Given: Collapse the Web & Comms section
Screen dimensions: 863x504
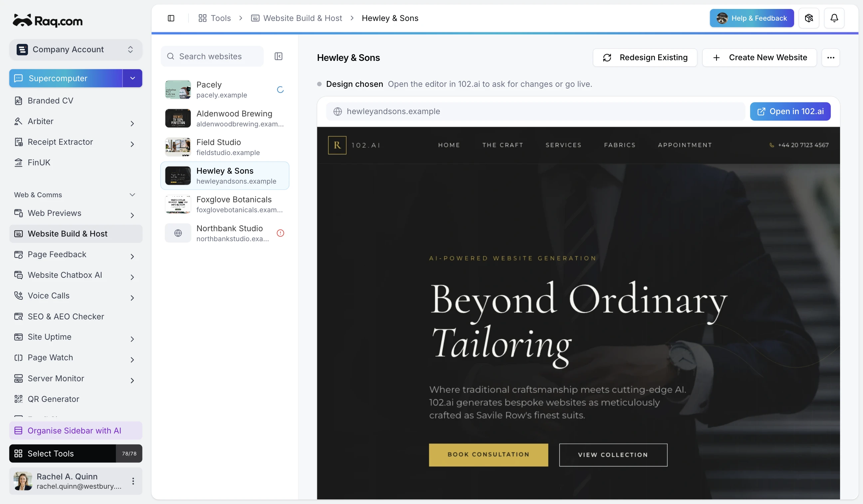Looking at the screenshot, I should tap(132, 195).
